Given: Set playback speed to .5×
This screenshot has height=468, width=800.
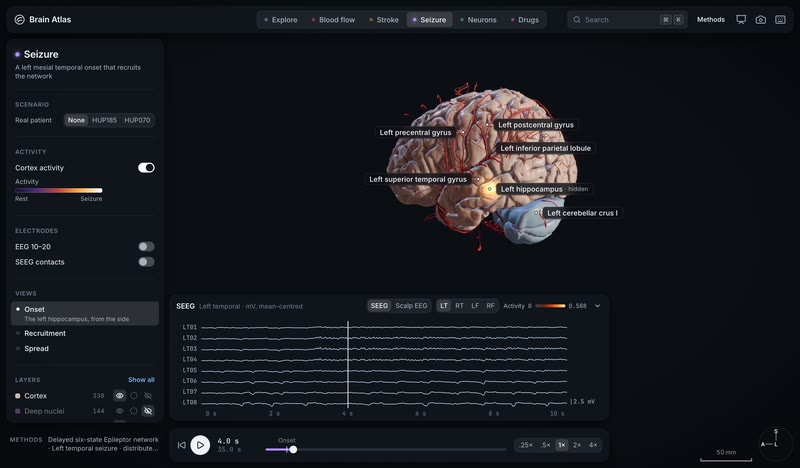Looking at the screenshot, I should [x=545, y=445].
